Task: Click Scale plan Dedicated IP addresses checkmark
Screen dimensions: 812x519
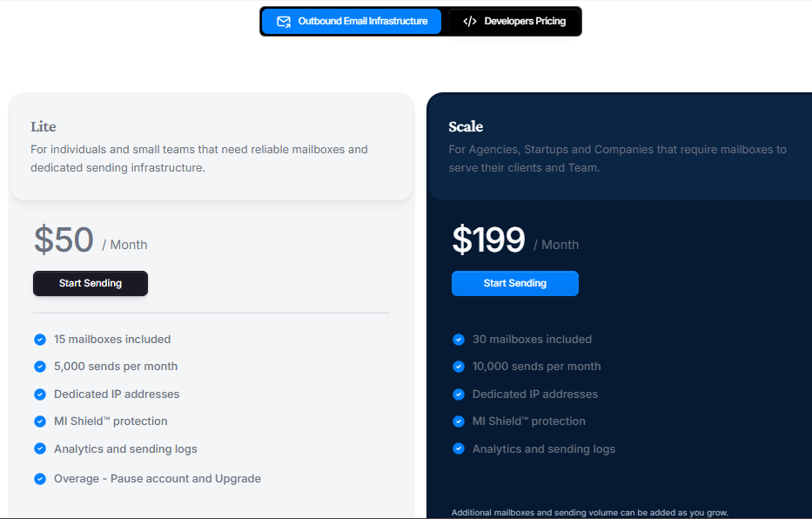Action: [459, 394]
